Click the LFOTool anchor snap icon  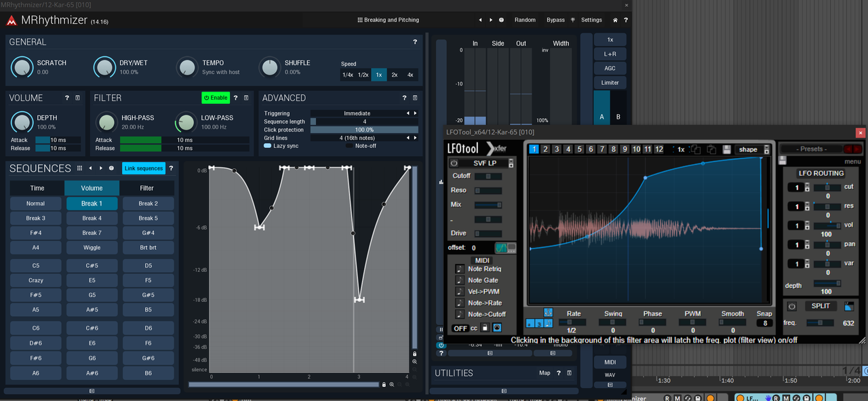click(548, 313)
